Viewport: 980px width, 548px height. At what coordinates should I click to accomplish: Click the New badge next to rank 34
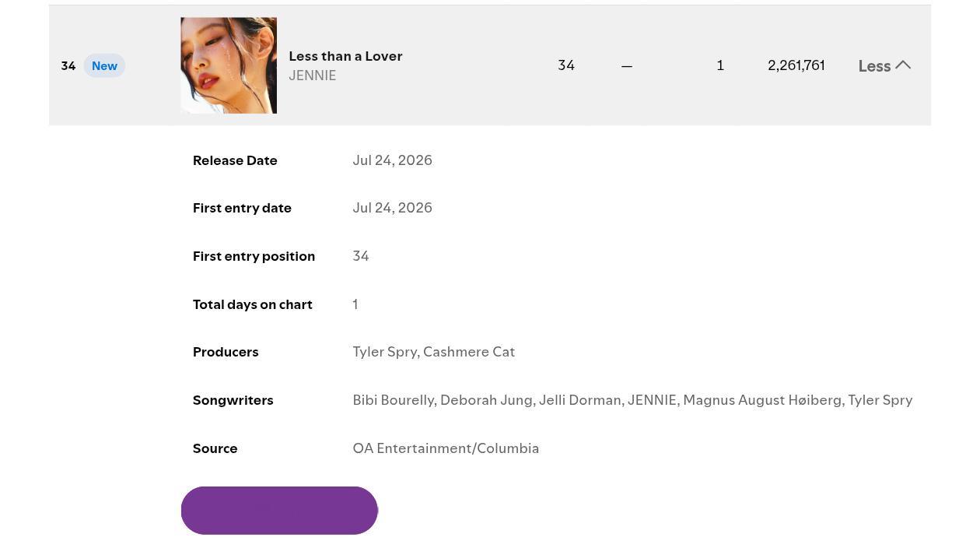pos(104,65)
